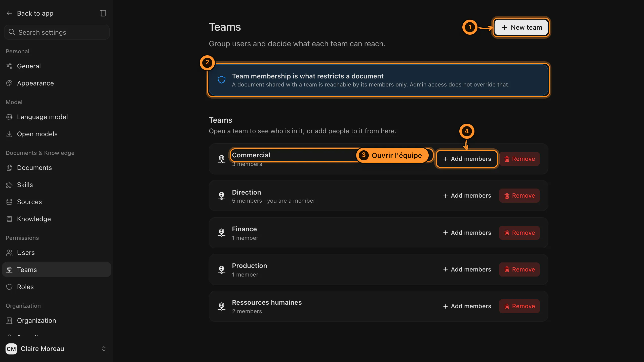Add members to the Finance team
Screen dimensions: 644x362
[x=467, y=233]
